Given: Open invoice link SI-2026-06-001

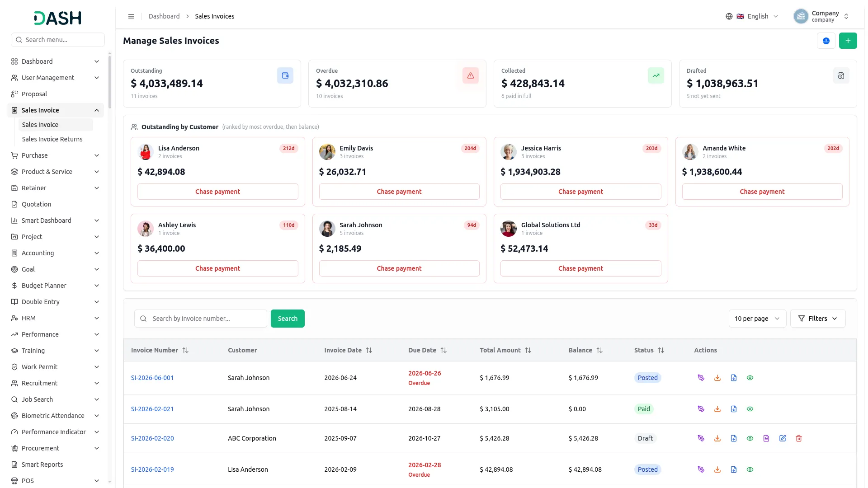Looking at the screenshot, I should click(152, 378).
